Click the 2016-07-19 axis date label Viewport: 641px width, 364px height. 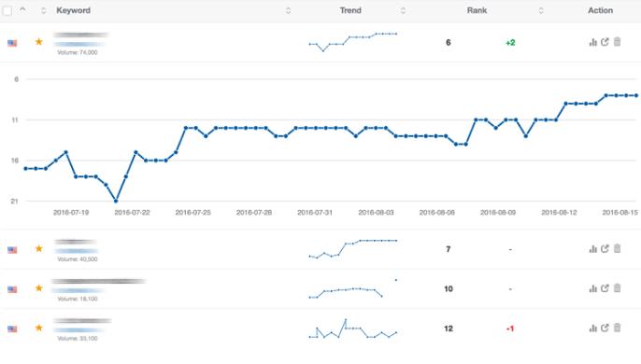tap(71, 213)
